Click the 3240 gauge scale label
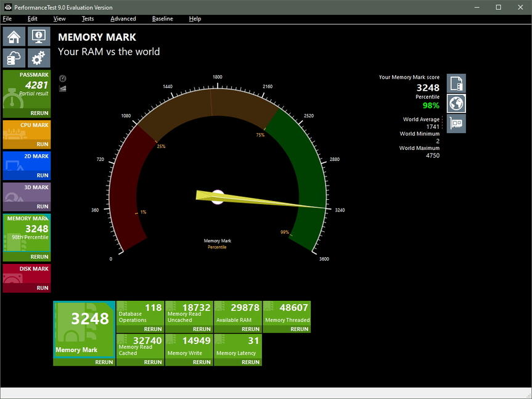Screen dimensions: 532x399 [340, 210]
